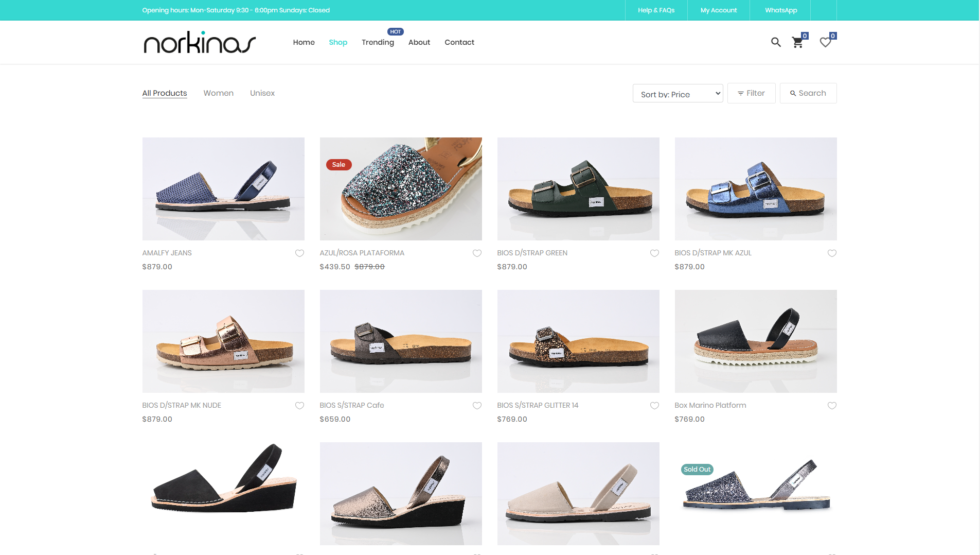Toggle wishlist heart for BIOS D/STRAP MK AZUL
Image resolution: width=980 pixels, height=555 pixels.
(x=832, y=253)
